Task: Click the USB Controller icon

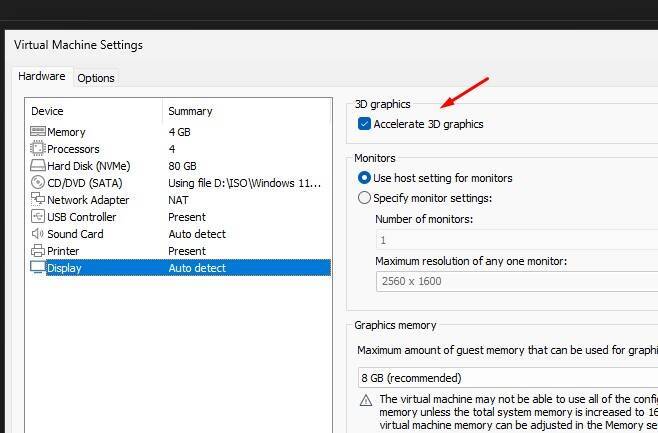Action: tap(38, 216)
